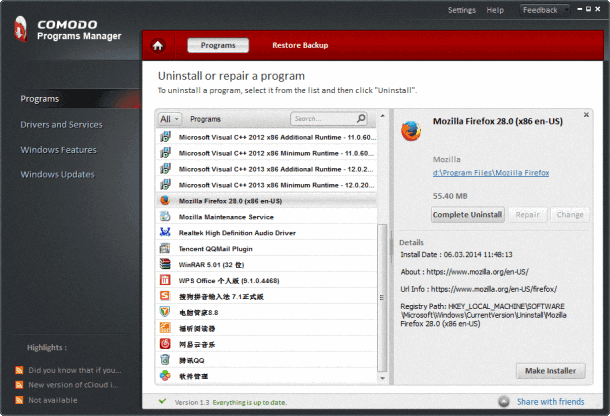The width and height of the screenshot is (610, 416).
Task: Click the search magnifier icon
Action: (x=361, y=118)
